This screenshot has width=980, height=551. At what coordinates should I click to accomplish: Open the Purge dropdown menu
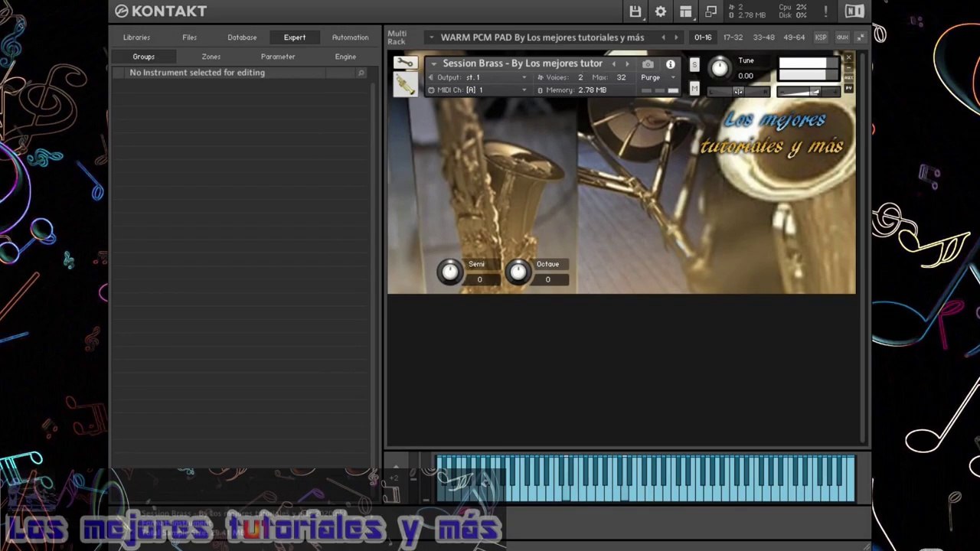[658, 77]
